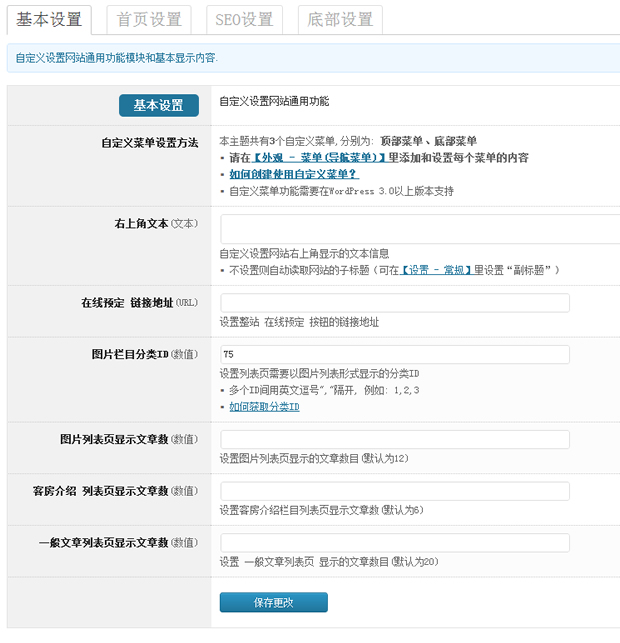Switch to the 基本设置 tab
Image resolution: width=620 pixels, height=643 pixels.
[x=49, y=20]
